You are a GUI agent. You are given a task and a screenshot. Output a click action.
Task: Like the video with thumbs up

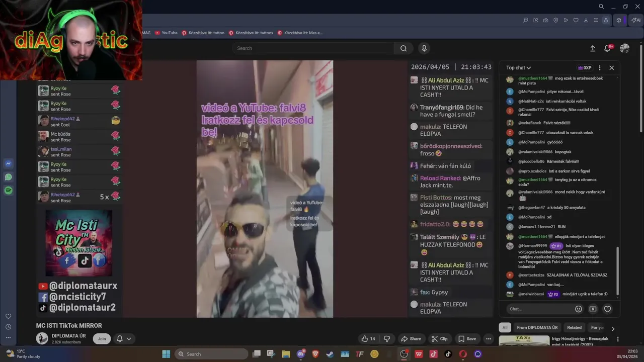click(x=368, y=339)
